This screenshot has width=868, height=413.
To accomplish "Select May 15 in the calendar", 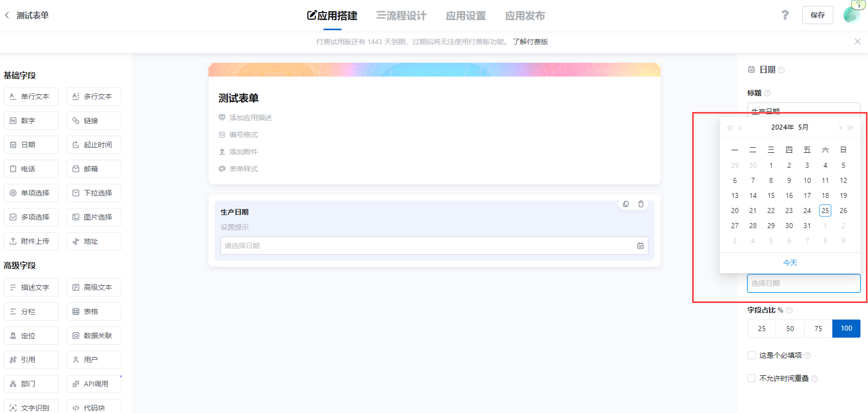I will coord(771,195).
